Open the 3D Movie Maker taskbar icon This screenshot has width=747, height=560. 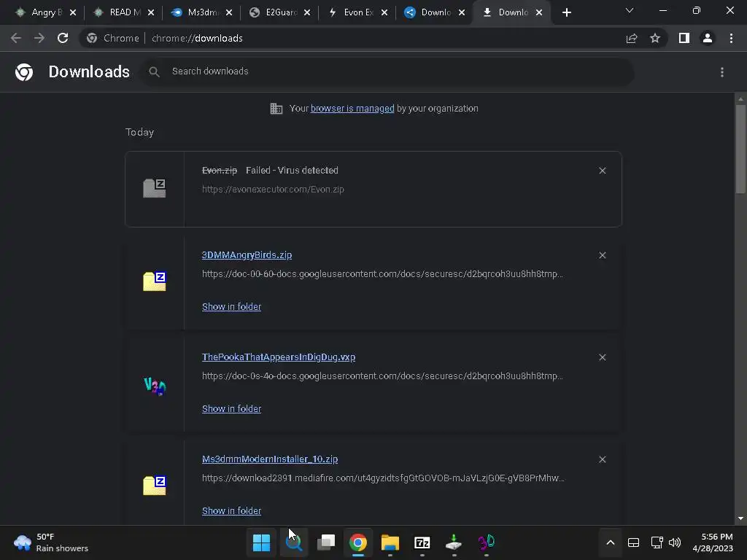pos(487,542)
